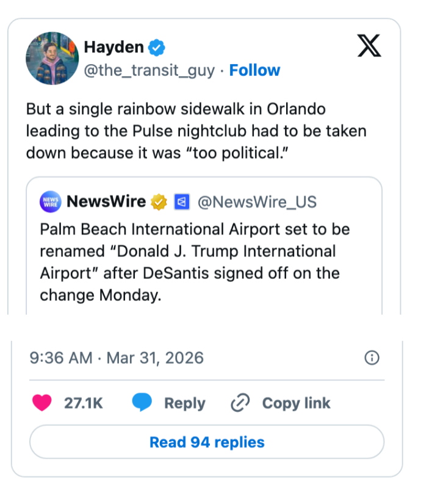Open the @the_transit_guy handle link

tap(149, 71)
